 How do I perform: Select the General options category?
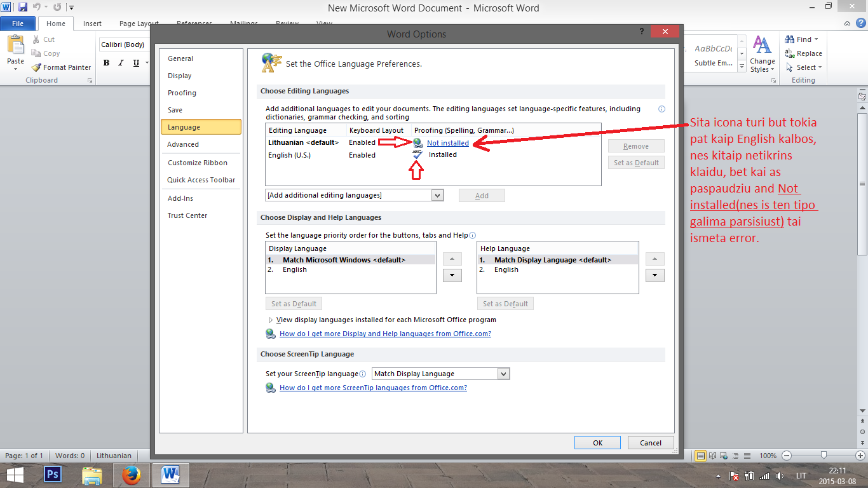[x=201, y=58]
